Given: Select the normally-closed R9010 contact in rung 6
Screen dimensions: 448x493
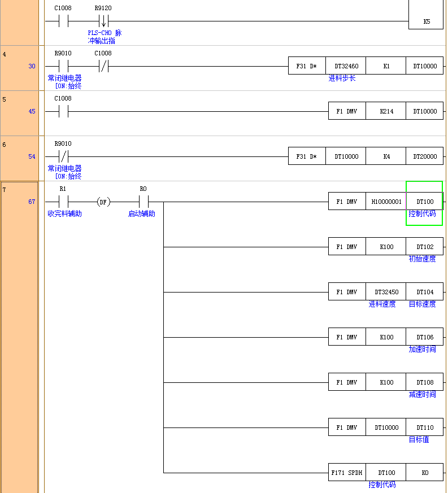Looking at the screenshot, I should point(63,156).
